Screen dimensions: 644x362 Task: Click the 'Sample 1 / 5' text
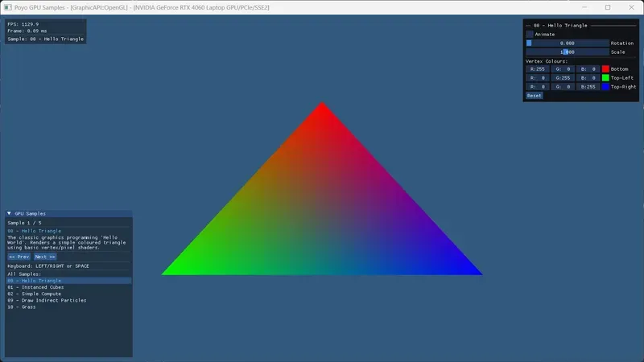[25, 223]
